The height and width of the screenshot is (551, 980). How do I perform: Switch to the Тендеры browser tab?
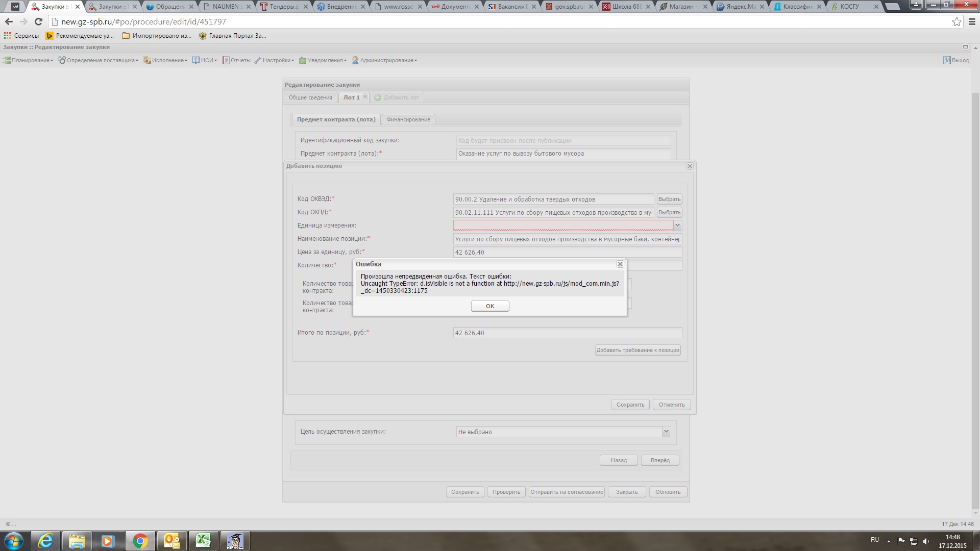pyautogui.click(x=282, y=7)
